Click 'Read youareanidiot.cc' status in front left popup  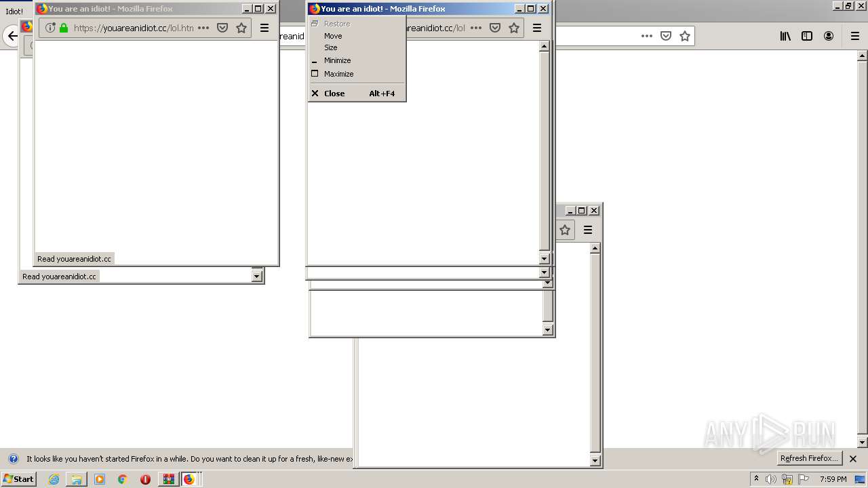pyautogui.click(x=74, y=259)
